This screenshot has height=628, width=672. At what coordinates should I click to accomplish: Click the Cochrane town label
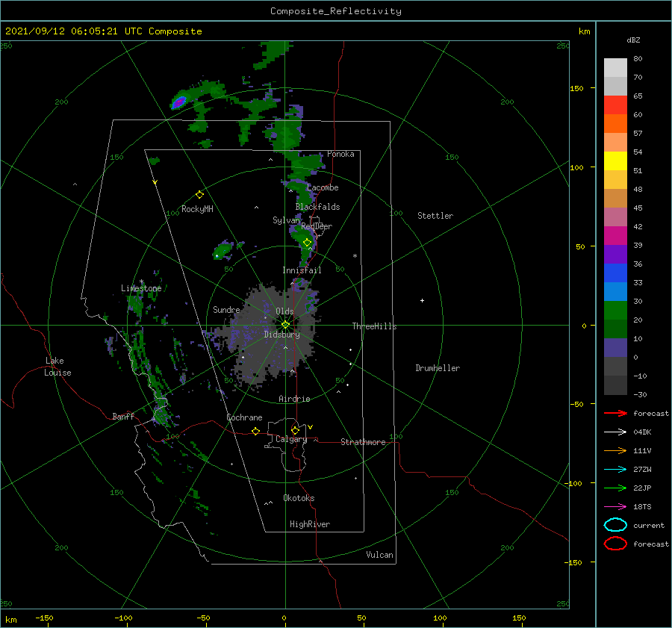coord(244,417)
